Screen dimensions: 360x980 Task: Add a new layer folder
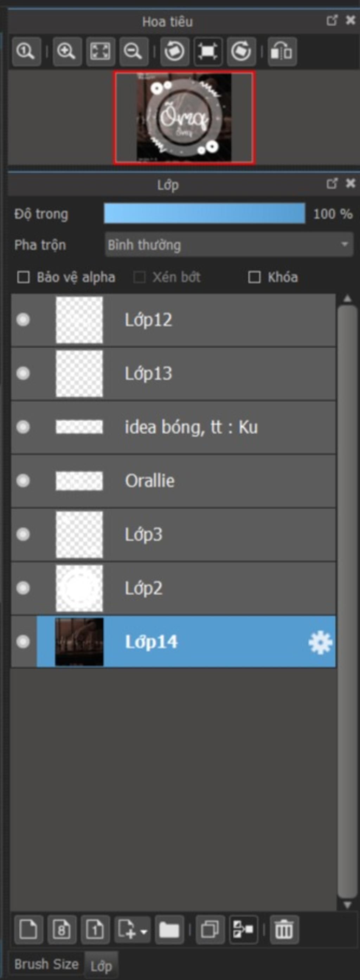169,930
